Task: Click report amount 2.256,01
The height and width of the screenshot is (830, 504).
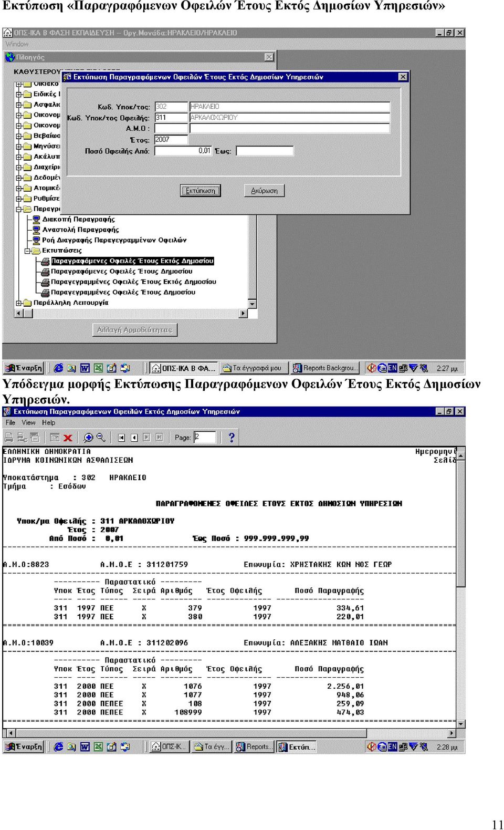Action: pyautogui.click(x=345, y=687)
